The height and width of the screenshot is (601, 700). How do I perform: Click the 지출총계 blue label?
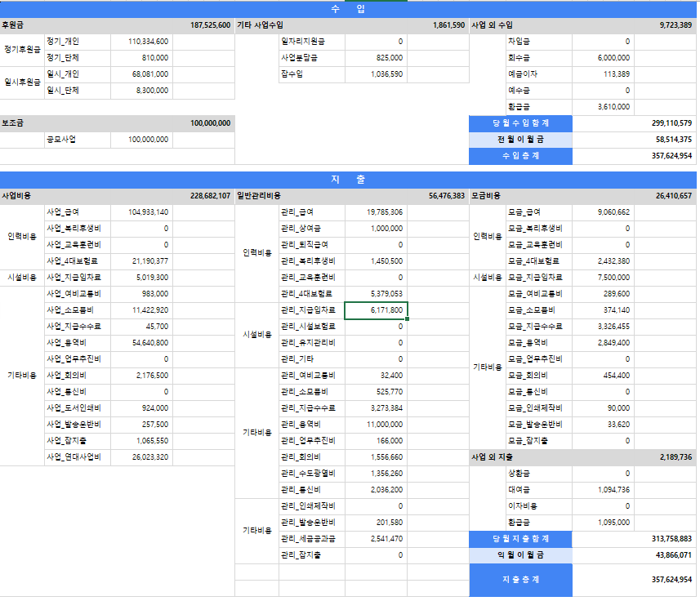pos(520,580)
